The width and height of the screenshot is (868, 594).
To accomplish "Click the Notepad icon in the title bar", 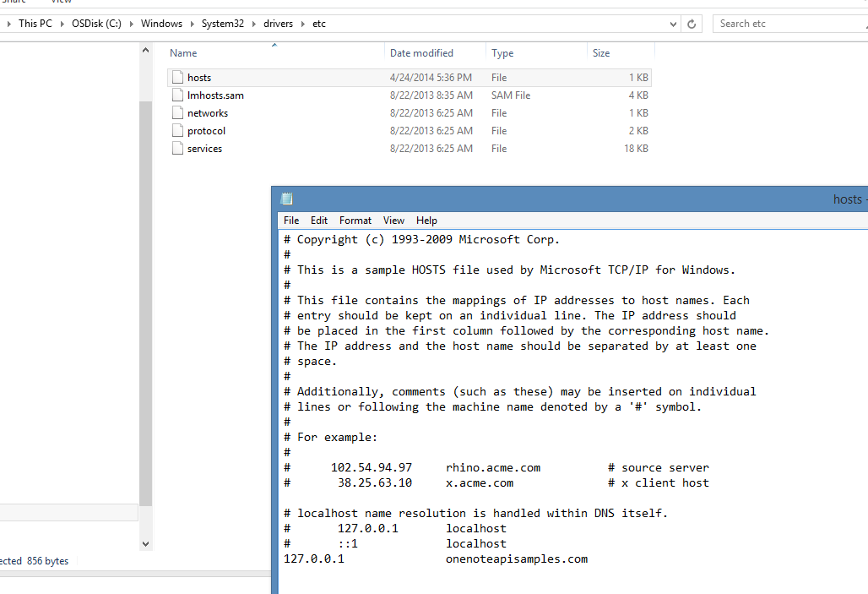I will pos(285,197).
